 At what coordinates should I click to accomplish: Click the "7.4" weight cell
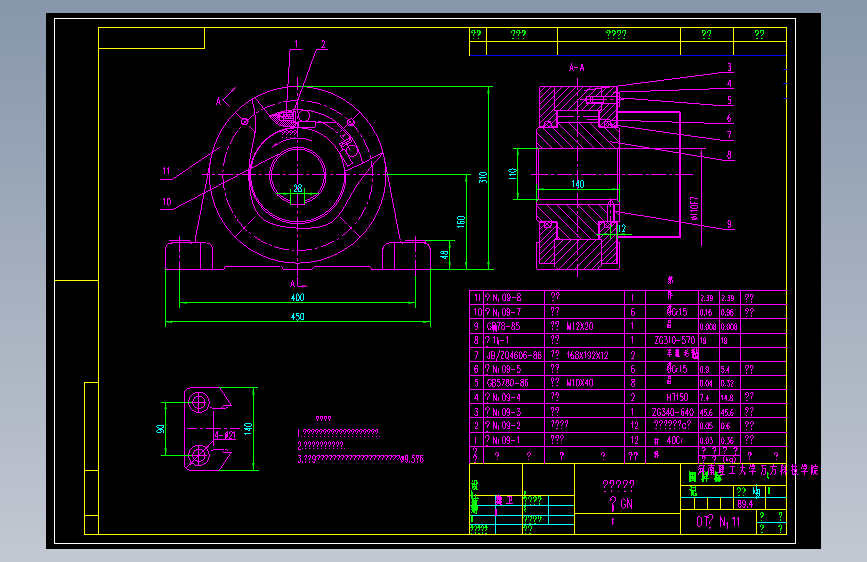[x=704, y=398]
